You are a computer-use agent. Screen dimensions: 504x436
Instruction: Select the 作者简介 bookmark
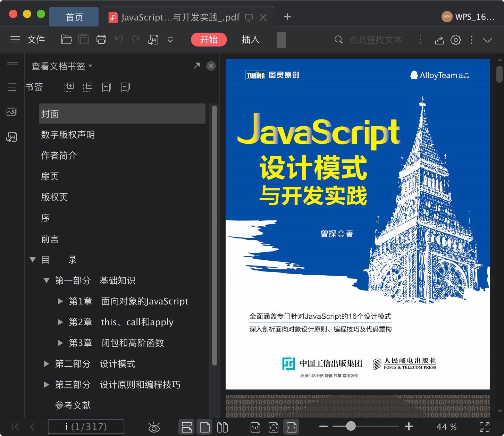(x=59, y=156)
